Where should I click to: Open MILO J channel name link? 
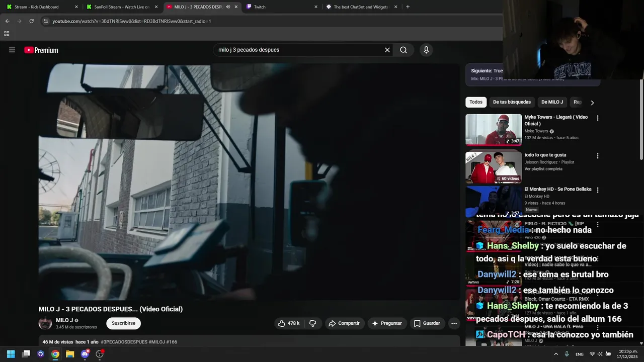[x=64, y=320]
